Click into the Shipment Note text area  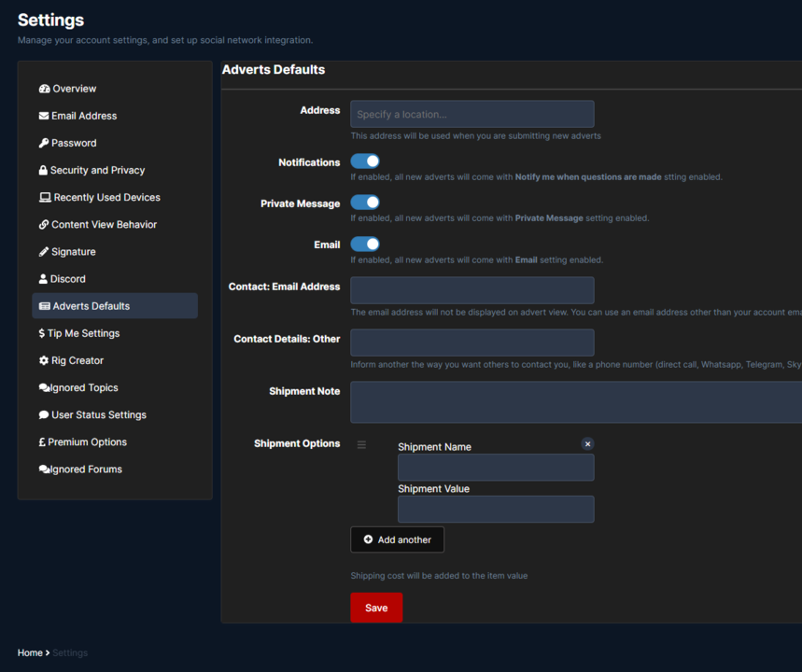coord(575,402)
